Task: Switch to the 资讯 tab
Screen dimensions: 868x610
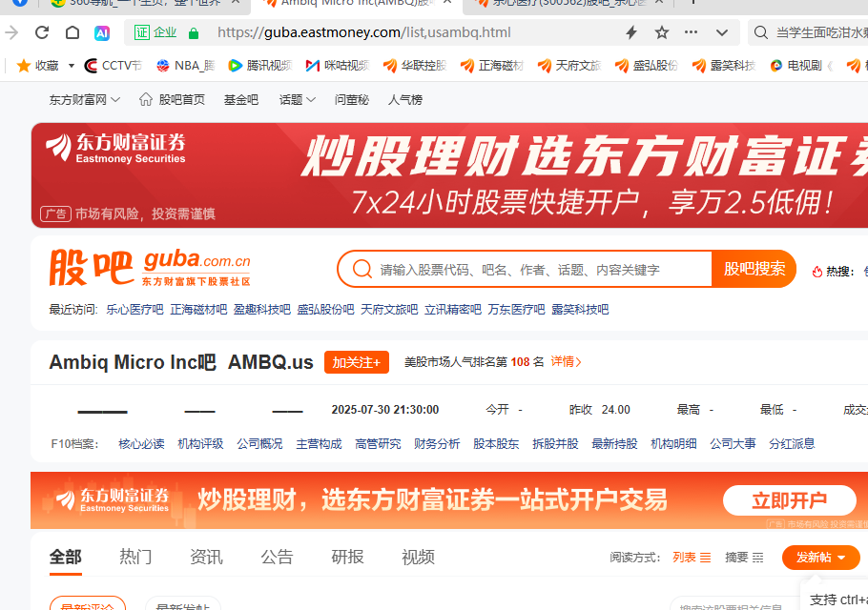Action: [x=206, y=557]
